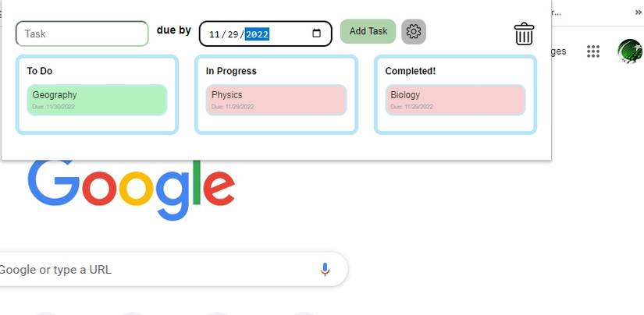Select the Biology task card

point(455,100)
